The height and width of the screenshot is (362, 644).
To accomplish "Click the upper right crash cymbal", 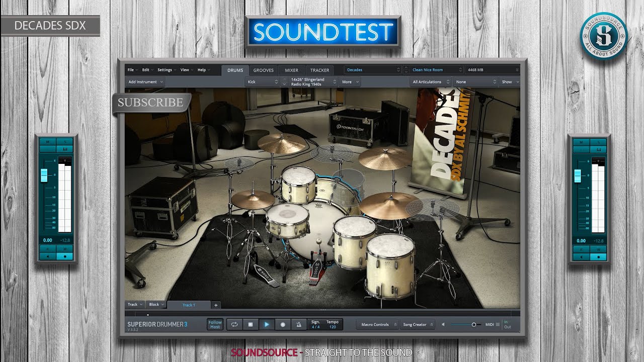I will click(385, 158).
